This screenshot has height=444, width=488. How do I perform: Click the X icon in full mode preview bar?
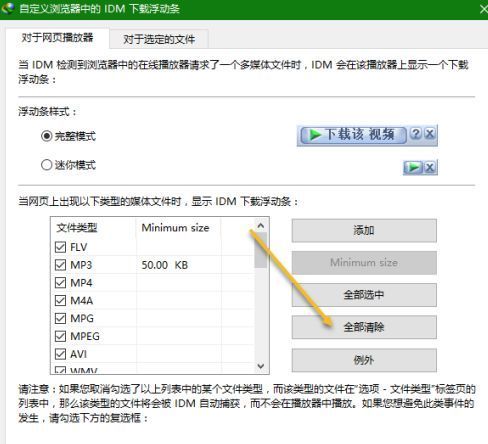[430, 134]
